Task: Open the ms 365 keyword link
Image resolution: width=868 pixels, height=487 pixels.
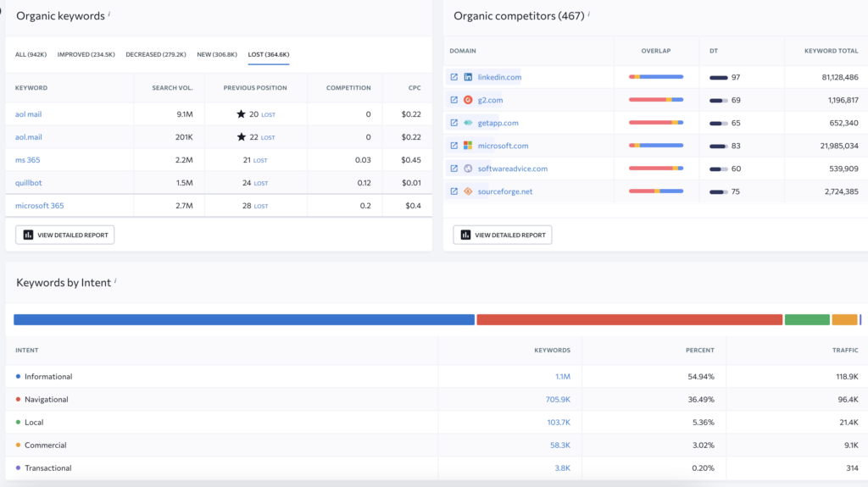Action: coord(28,160)
